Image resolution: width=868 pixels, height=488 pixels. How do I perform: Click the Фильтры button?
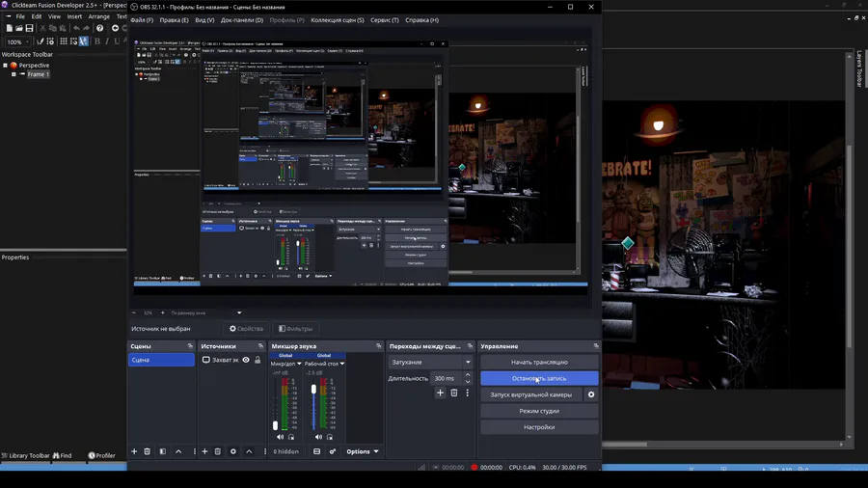tap(296, 329)
